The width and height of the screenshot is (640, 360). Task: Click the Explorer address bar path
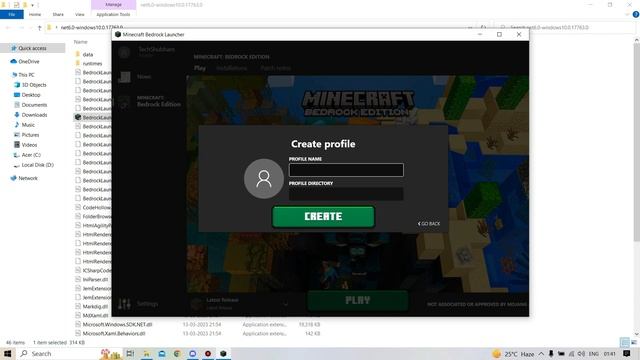point(92,28)
